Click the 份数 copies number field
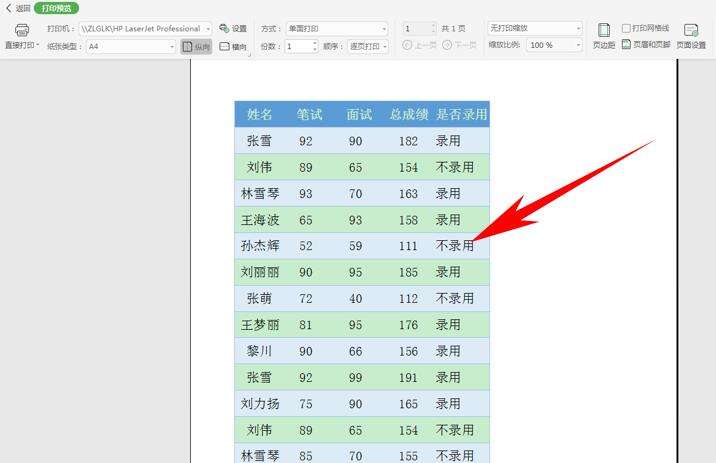Screen dimensions: 716x463 (298, 47)
